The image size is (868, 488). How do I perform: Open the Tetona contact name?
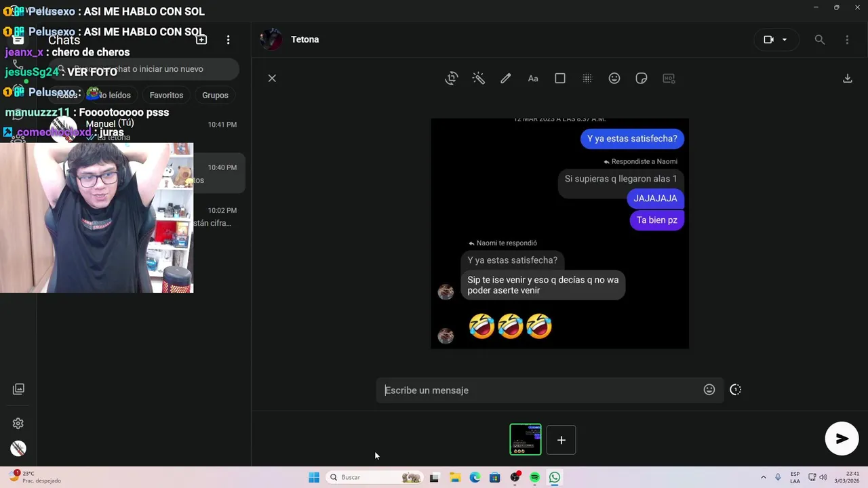305,39
